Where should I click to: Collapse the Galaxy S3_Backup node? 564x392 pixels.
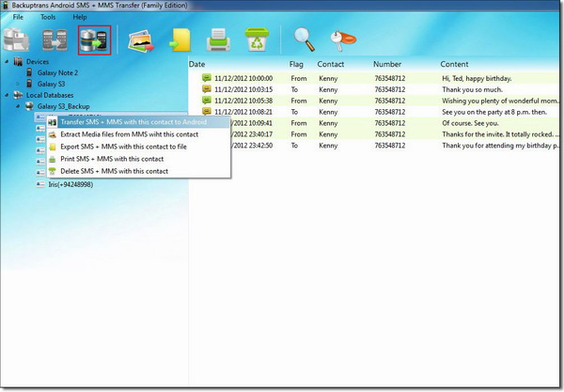pyautogui.click(x=18, y=106)
